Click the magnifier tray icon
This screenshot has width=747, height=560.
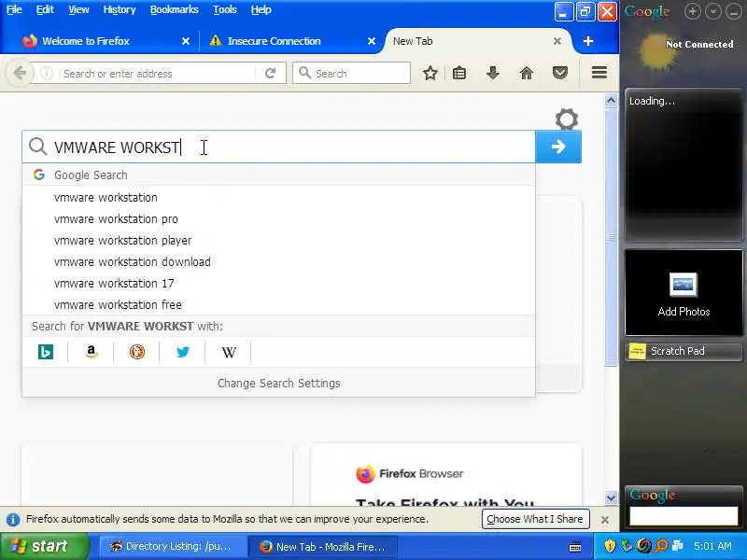[x=661, y=546]
